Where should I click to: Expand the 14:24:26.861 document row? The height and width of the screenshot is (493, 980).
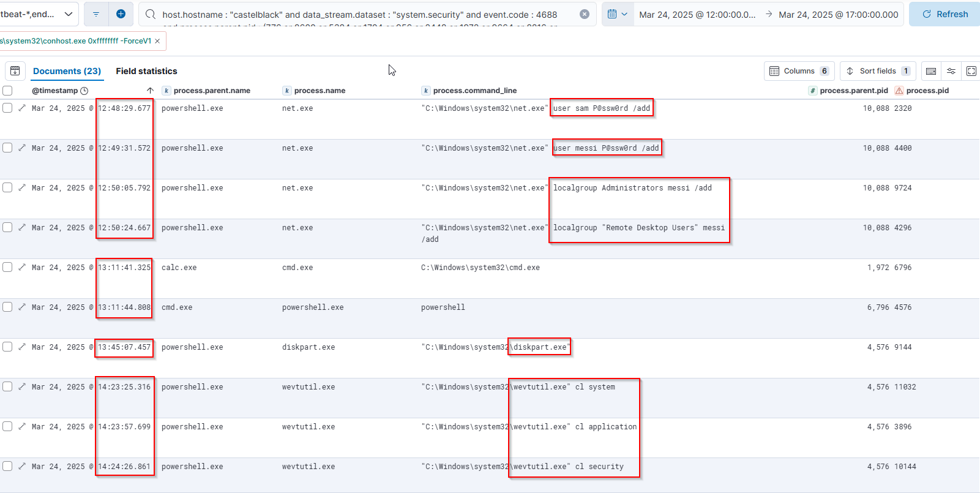(22, 466)
